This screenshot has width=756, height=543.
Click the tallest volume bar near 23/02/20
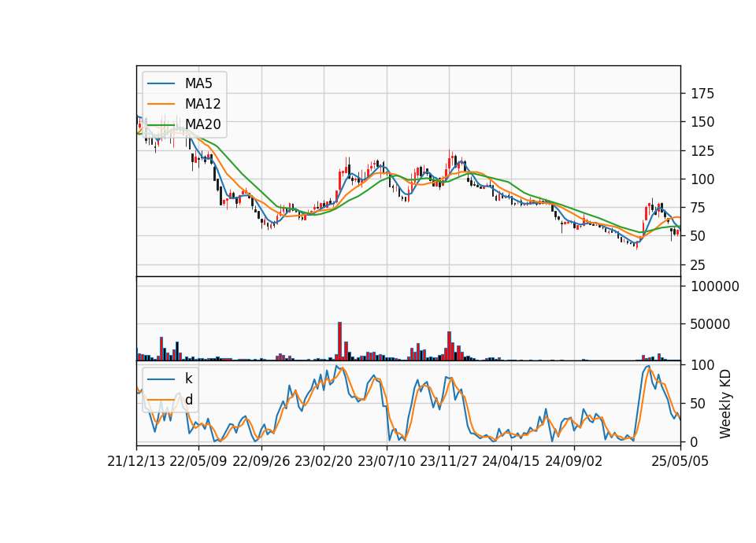(x=339, y=341)
